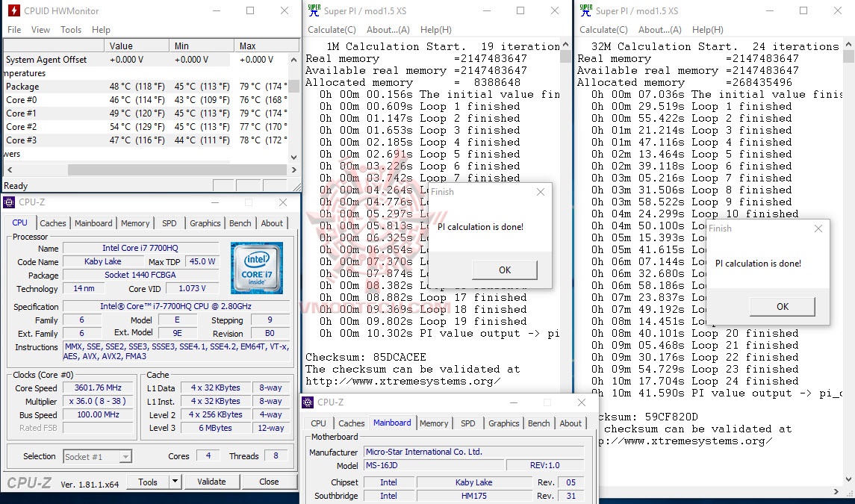The height and width of the screenshot is (504, 855).
Task: Click the Close button in CPU-Z
Action: tap(269, 482)
